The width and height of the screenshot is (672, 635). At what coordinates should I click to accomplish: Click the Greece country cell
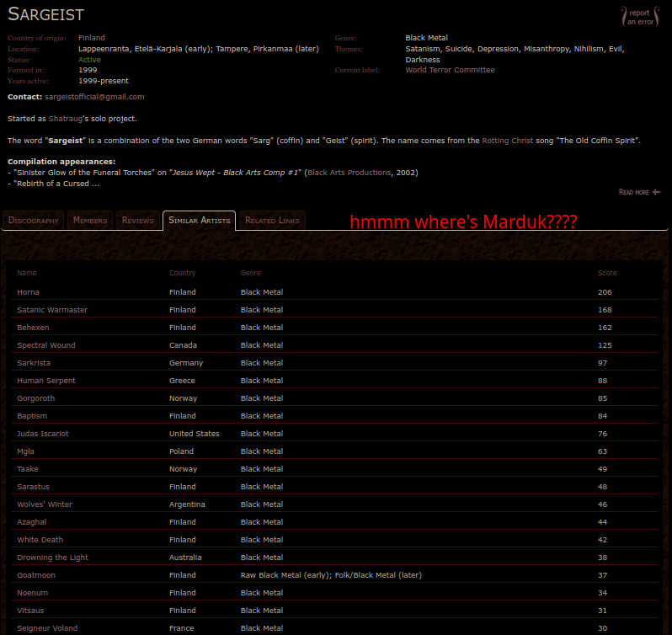coord(182,381)
